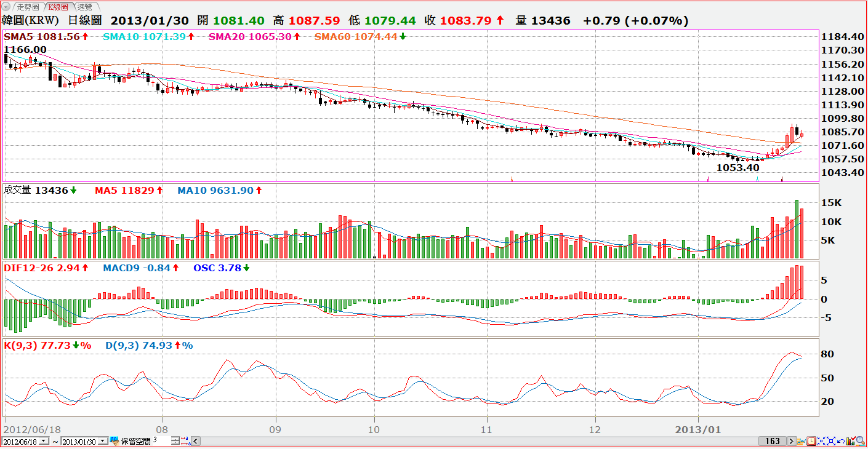Select the K線圖 tab
868x449 pixels.
pyautogui.click(x=58, y=7)
